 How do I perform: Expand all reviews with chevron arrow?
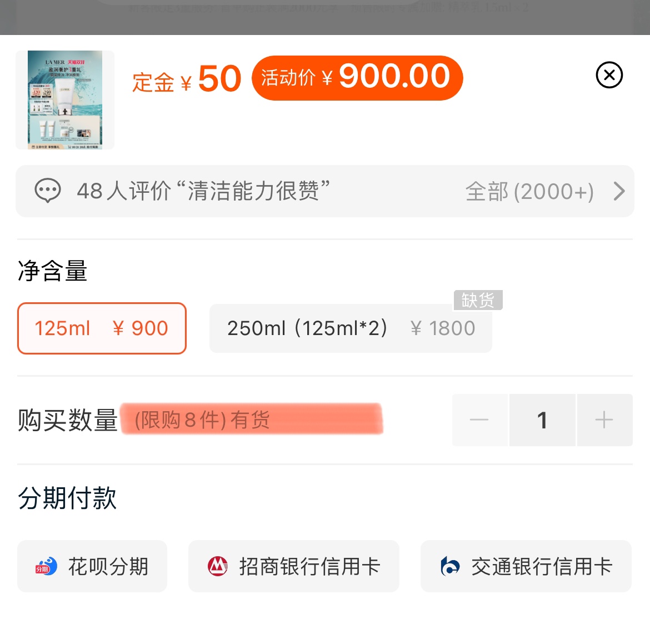[x=619, y=191]
